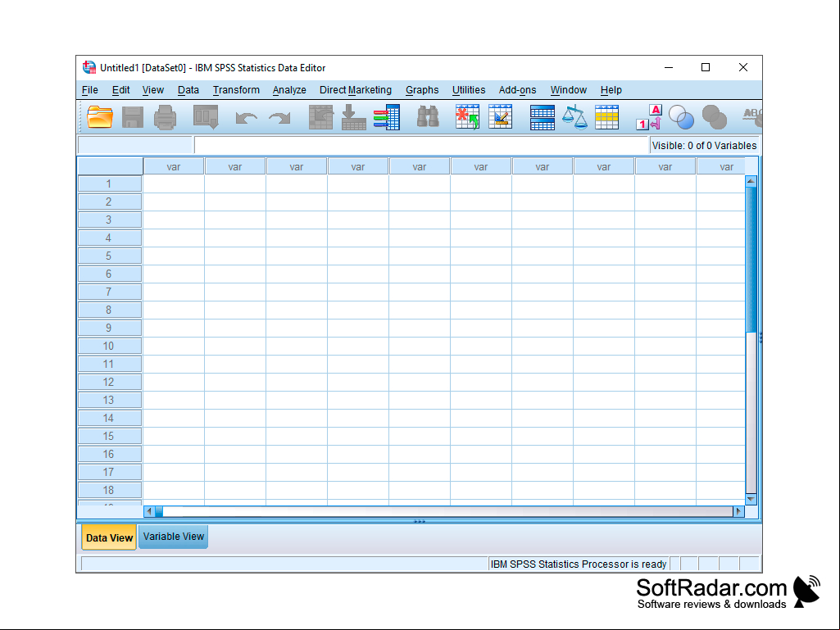
Task: Open the Direct Marketing menu
Action: coord(356,90)
